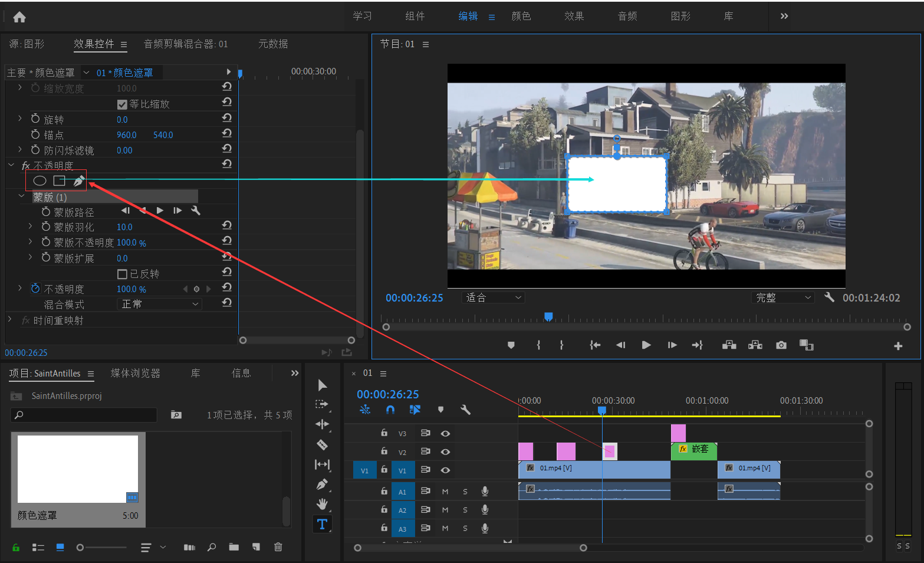Screen dimensions: 924x563
Task: Open the 媒体浏览器 panel tab
Action: click(136, 373)
